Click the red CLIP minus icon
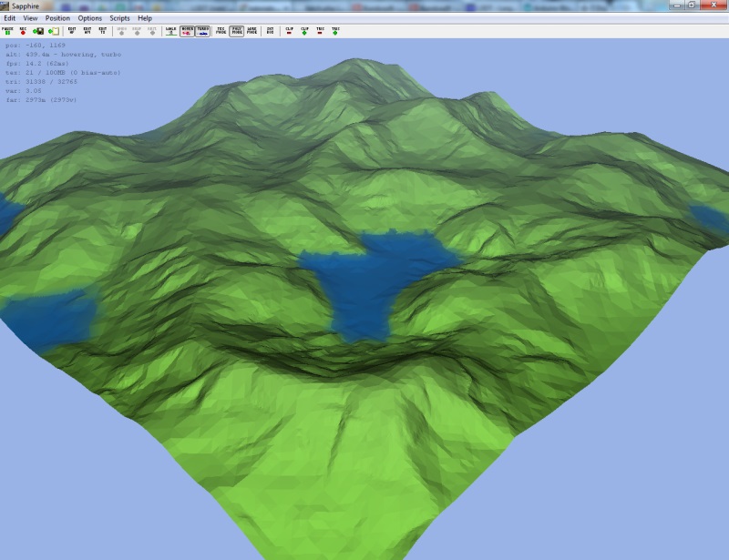Image resolution: width=729 pixels, height=560 pixels. click(x=290, y=30)
